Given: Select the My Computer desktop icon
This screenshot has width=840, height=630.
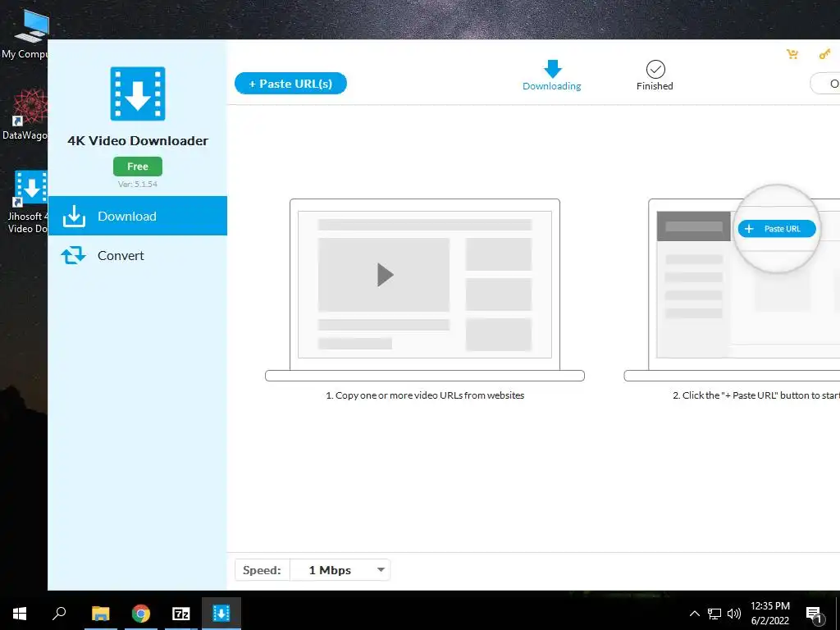Looking at the screenshot, I should (25, 34).
